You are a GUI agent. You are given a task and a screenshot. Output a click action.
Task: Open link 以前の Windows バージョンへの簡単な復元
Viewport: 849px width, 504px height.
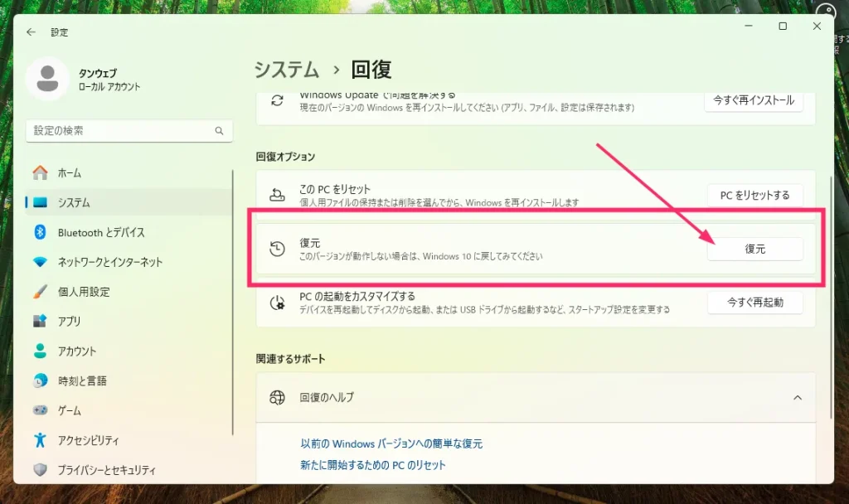coord(391,444)
